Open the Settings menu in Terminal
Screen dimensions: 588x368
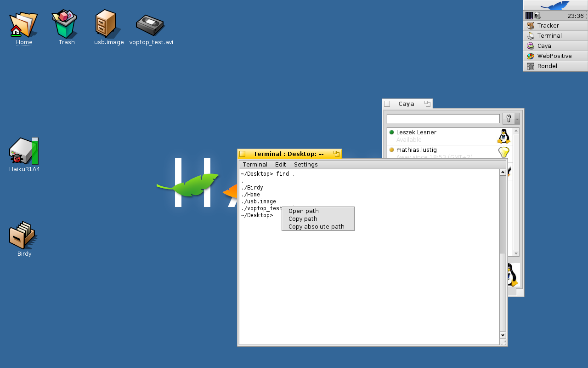point(305,165)
